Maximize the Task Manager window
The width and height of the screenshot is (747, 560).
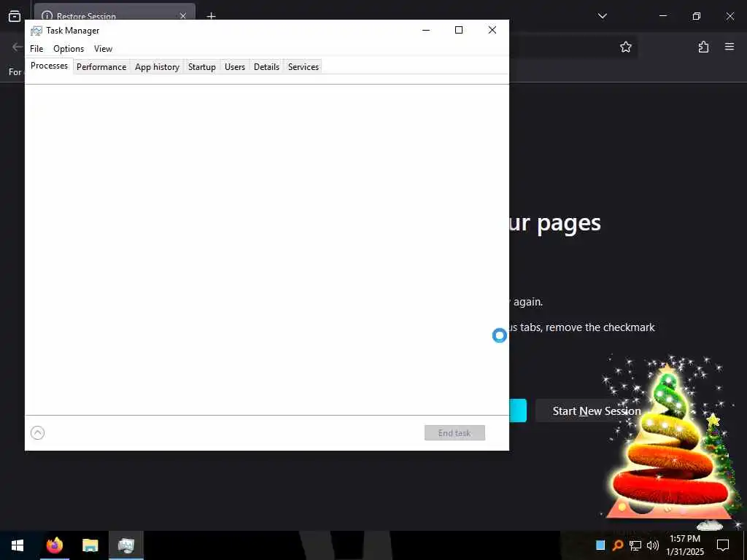[459, 30]
